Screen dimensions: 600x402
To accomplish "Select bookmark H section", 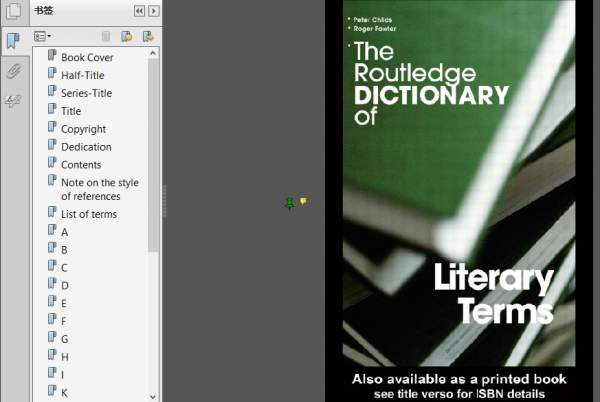I will (65, 357).
